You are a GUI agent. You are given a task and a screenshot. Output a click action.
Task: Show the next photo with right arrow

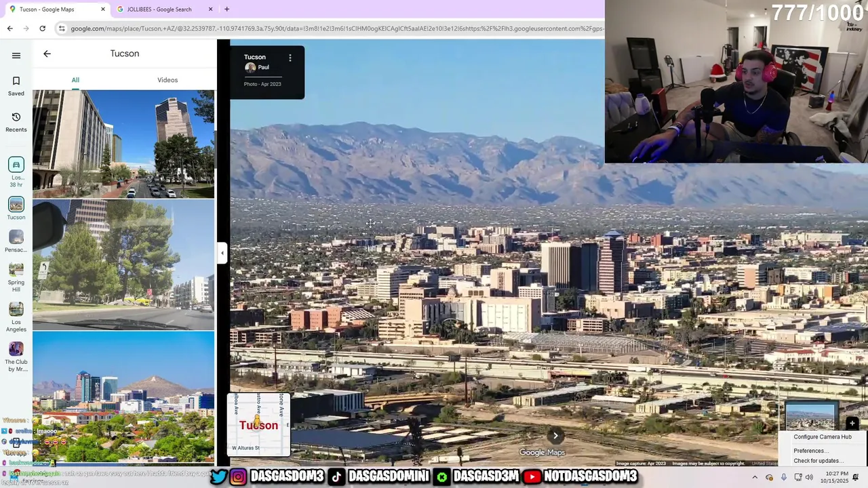point(555,436)
